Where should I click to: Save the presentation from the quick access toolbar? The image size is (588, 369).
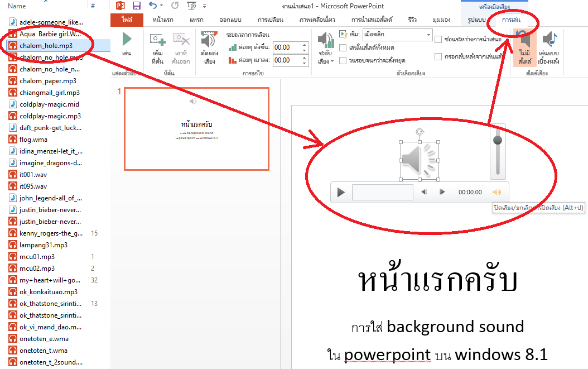click(137, 6)
